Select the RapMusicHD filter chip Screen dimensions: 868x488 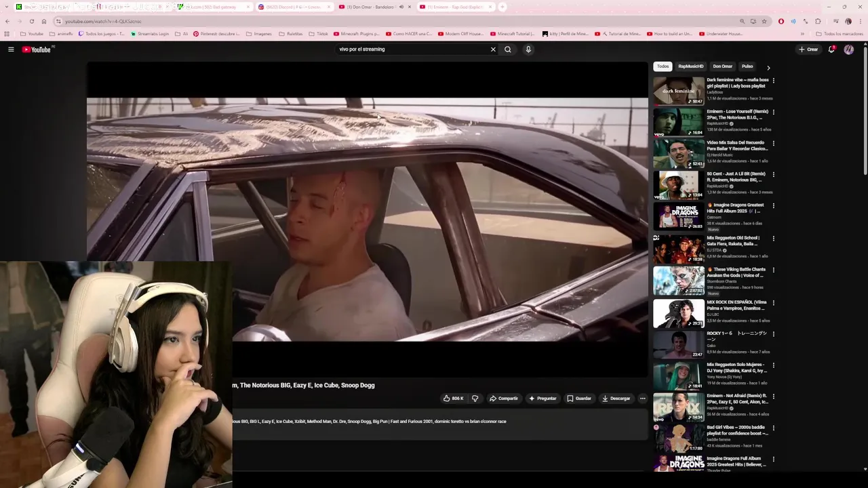point(691,66)
